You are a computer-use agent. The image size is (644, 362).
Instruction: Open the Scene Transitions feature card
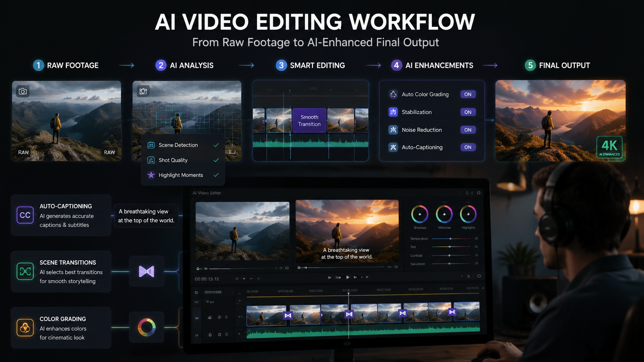point(61,272)
